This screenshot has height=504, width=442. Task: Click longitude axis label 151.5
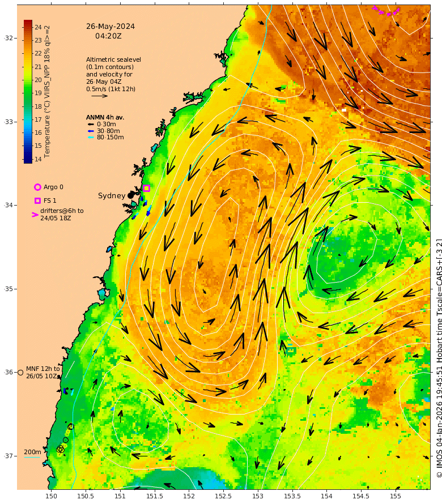coord(154,496)
